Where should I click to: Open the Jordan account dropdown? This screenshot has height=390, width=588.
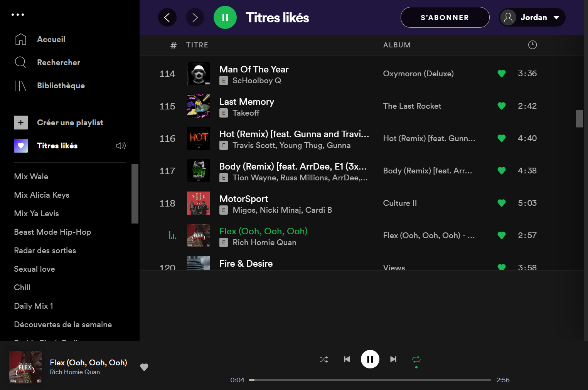pos(532,17)
